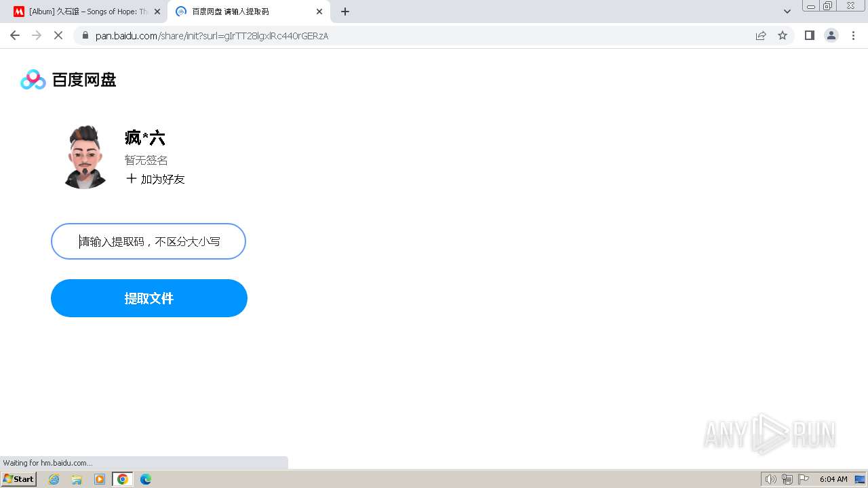Expand the tab search dropdown
Screen dimensions: 868x488
point(787,12)
